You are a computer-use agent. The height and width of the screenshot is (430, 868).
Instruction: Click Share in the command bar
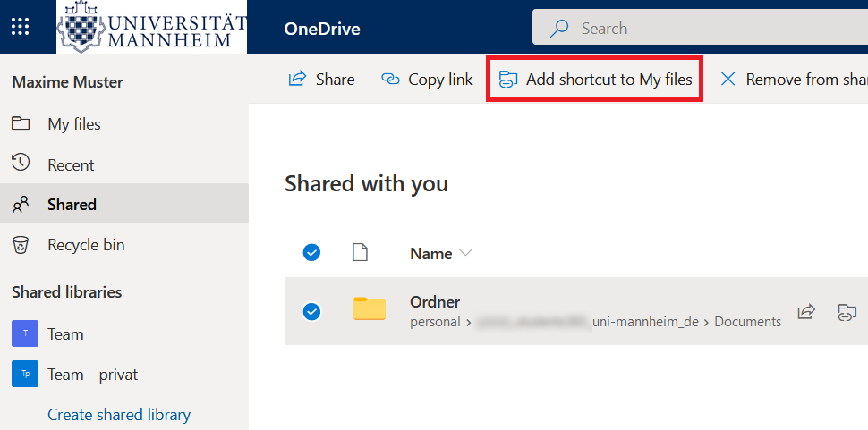click(x=321, y=80)
